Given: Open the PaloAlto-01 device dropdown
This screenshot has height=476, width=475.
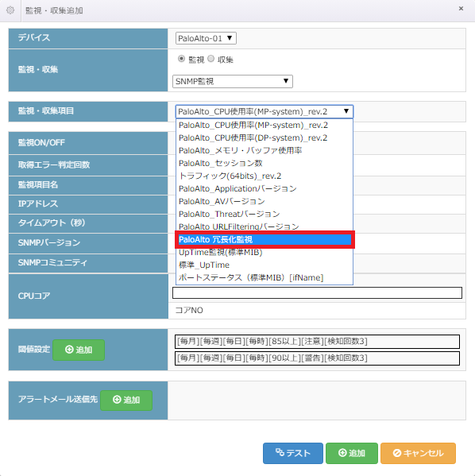Looking at the screenshot, I should (206, 39).
